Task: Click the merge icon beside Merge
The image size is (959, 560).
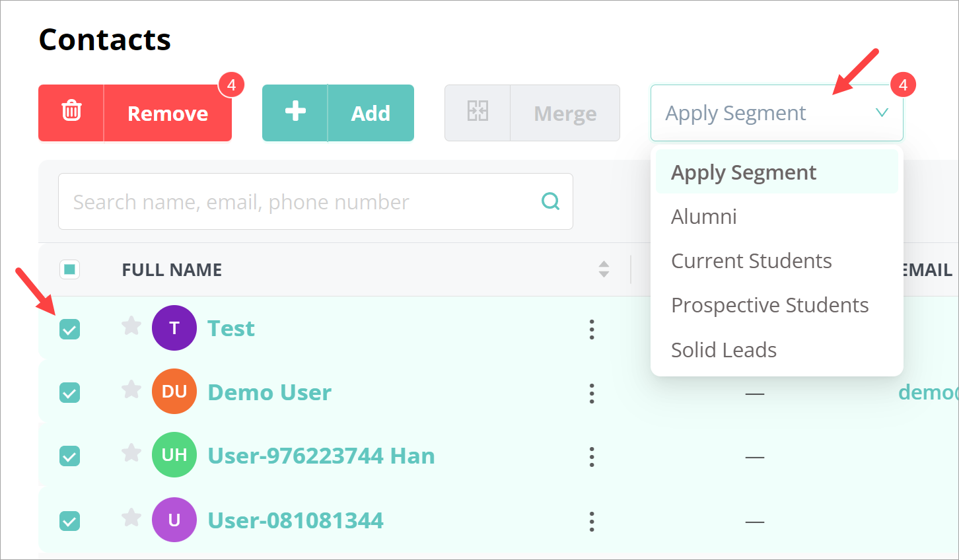Action: (478, 111)
